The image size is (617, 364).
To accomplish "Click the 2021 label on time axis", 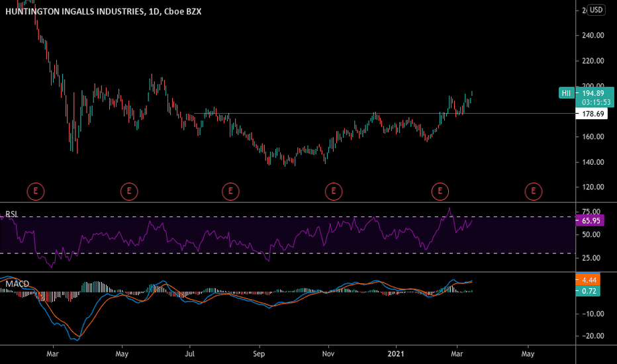I will click(396, 354).
